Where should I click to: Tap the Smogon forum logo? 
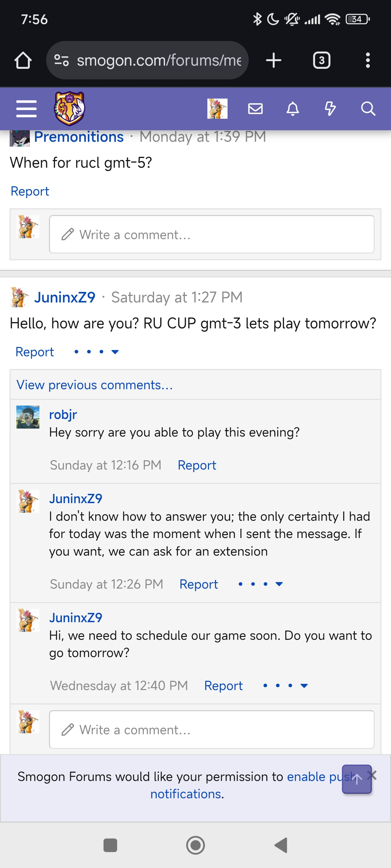coord(70,108)
